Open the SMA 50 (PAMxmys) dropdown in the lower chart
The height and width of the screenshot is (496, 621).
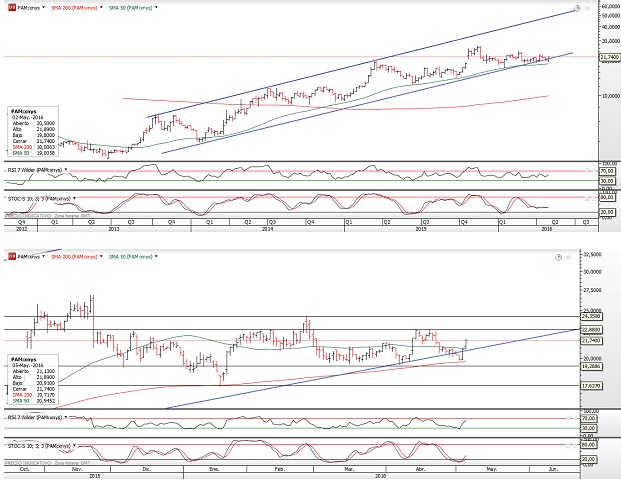(156, 257)
